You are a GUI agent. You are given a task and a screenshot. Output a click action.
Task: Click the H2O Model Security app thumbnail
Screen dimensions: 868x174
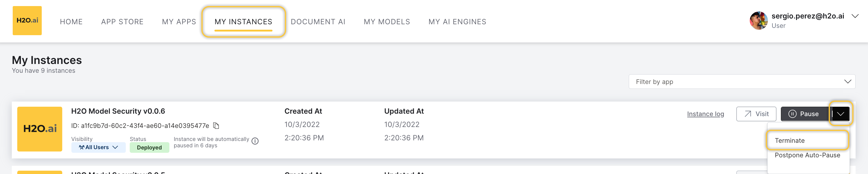tap(40, 129)
